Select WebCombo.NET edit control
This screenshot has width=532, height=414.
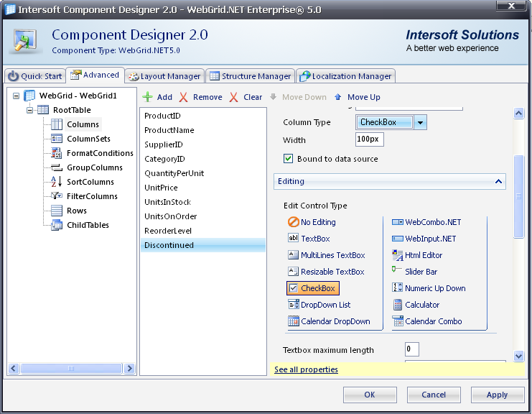(x=426, y=222)
